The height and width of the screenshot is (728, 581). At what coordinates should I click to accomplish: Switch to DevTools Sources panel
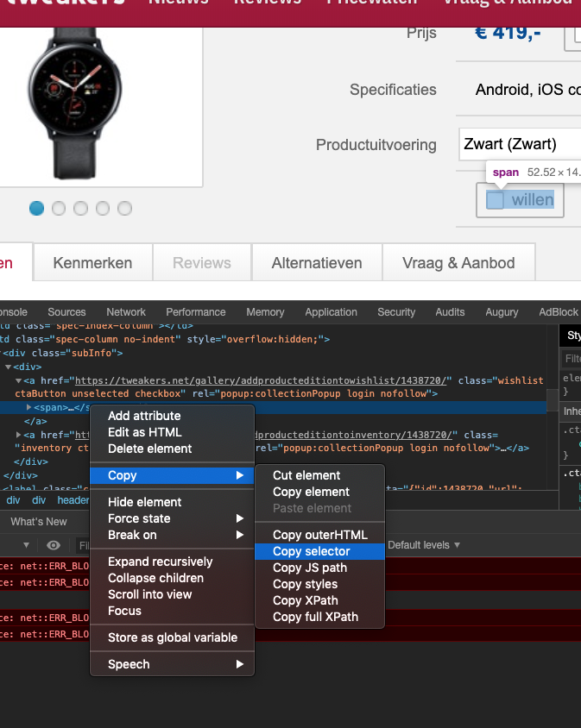(66, 312)
